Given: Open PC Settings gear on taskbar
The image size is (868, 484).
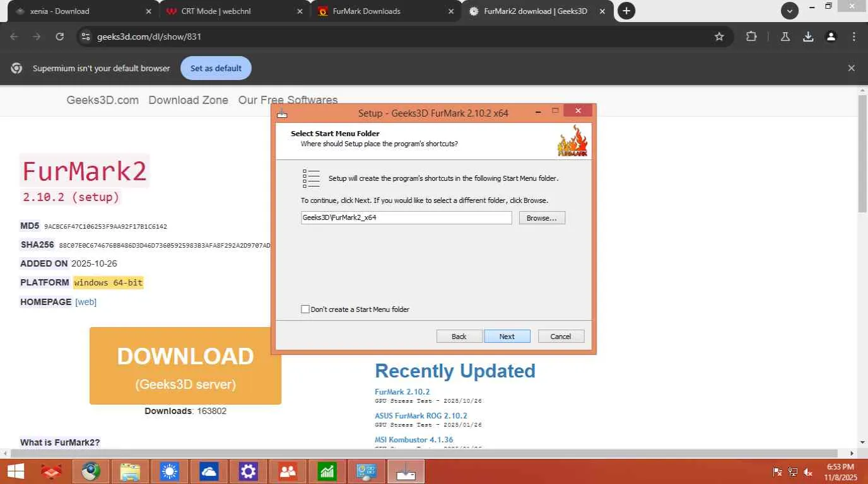Looking at the screenshot, I should pyautogui.click(x=248, y=471).
